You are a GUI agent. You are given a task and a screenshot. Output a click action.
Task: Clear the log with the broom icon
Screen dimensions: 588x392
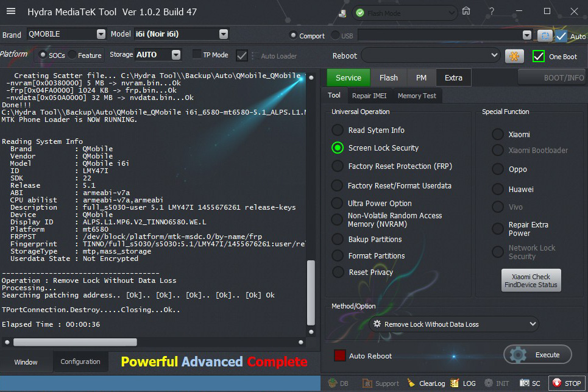click(x=411, y=383)
